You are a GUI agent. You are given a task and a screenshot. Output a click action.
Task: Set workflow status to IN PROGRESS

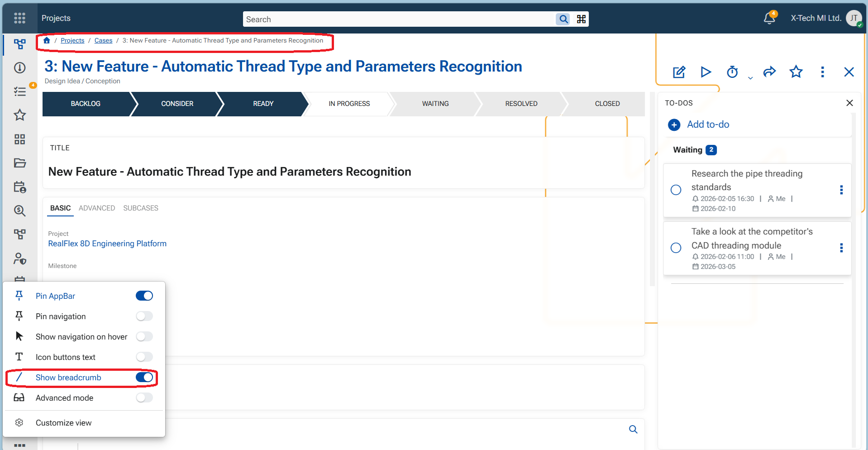(x=349, y=104)
